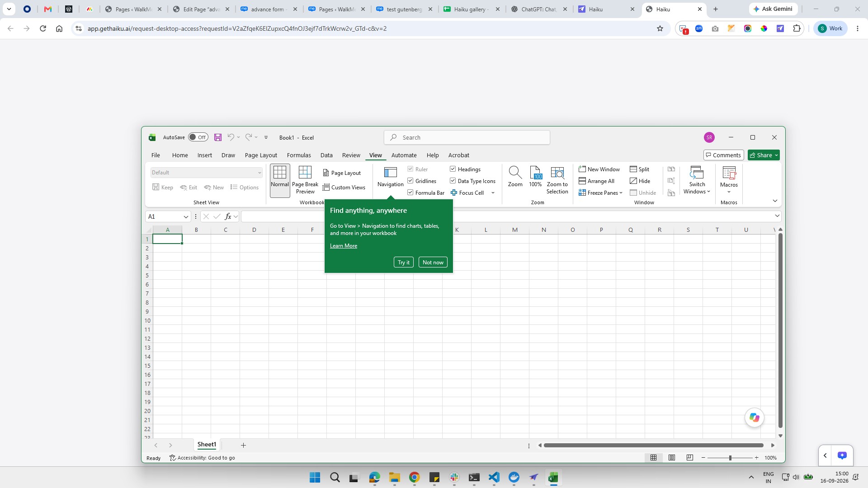Viewport: 868px width, 488px height.
Task: Click Zoom to Selection
Action: pos(557,180)
